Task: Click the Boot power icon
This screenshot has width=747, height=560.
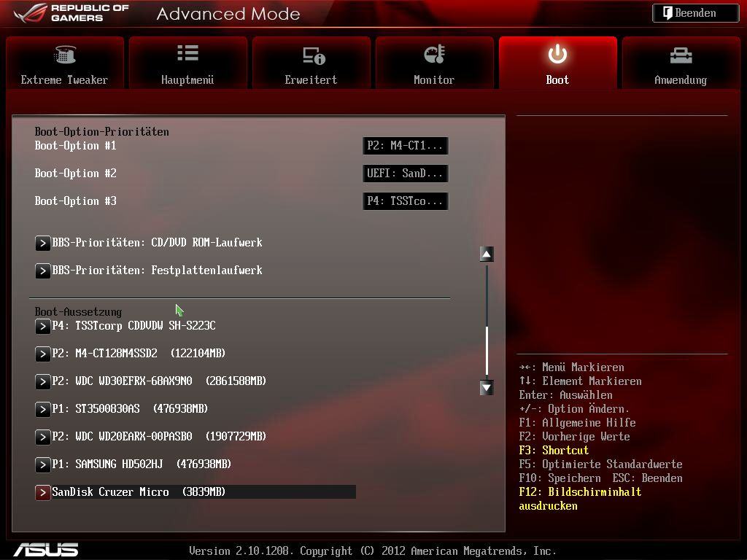Action: click(x=557, y=54)
